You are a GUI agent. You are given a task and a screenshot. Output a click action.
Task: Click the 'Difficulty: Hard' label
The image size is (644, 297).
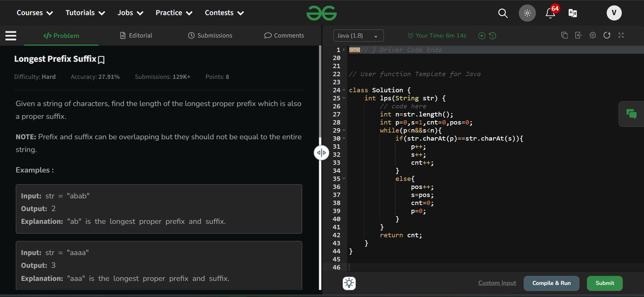point(35,77)
